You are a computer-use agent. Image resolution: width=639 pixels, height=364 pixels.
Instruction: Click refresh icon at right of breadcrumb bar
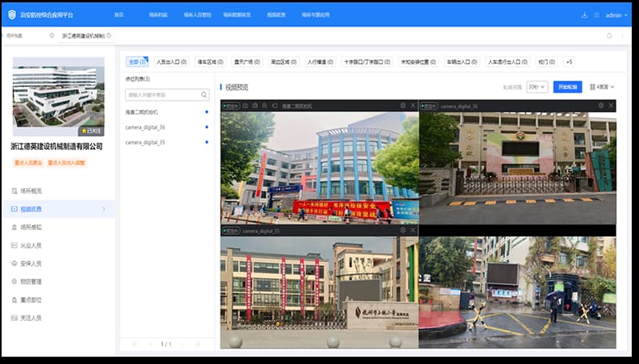609,36
